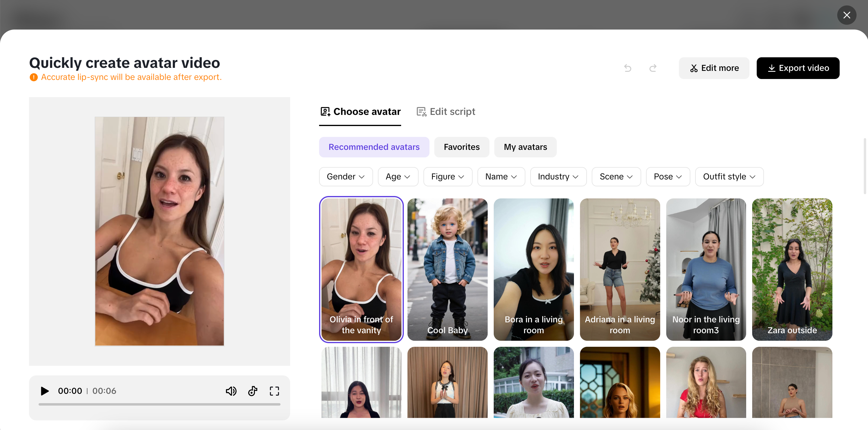
Task: Close the avatar video dialog
Action: point(846,15)
